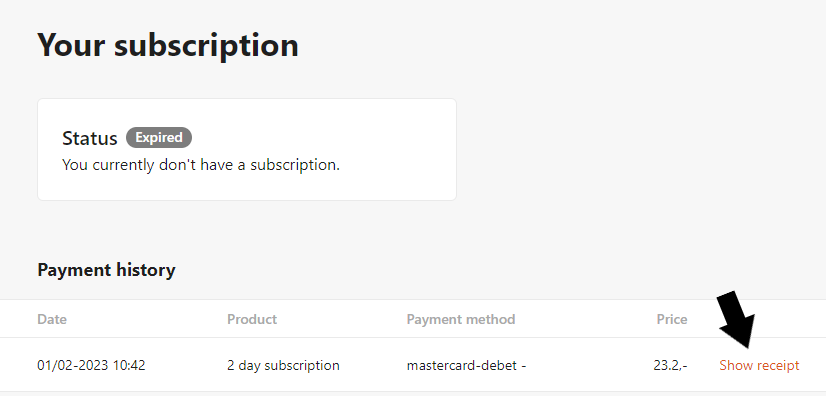Select the Your subscription heading

(168, 45)
